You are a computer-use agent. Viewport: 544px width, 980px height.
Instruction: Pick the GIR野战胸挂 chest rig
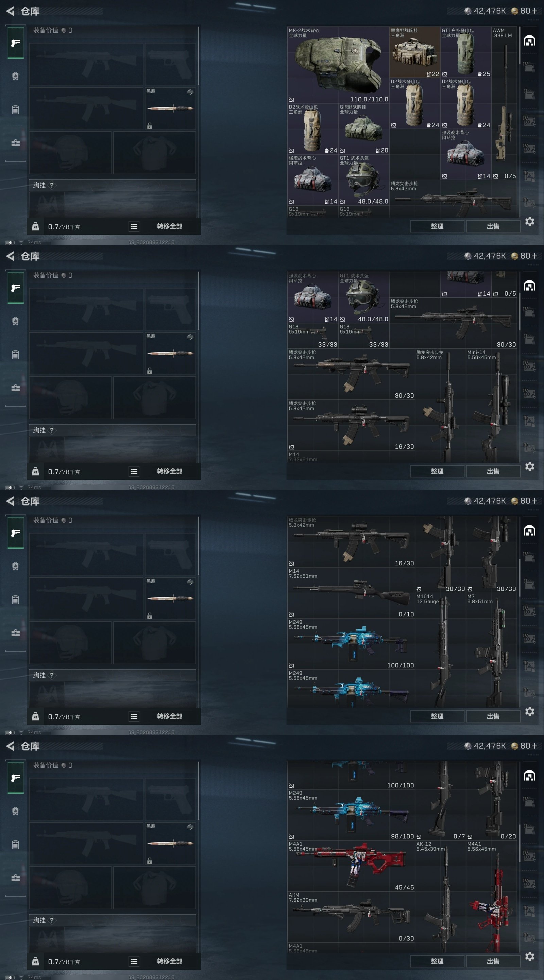364,129
